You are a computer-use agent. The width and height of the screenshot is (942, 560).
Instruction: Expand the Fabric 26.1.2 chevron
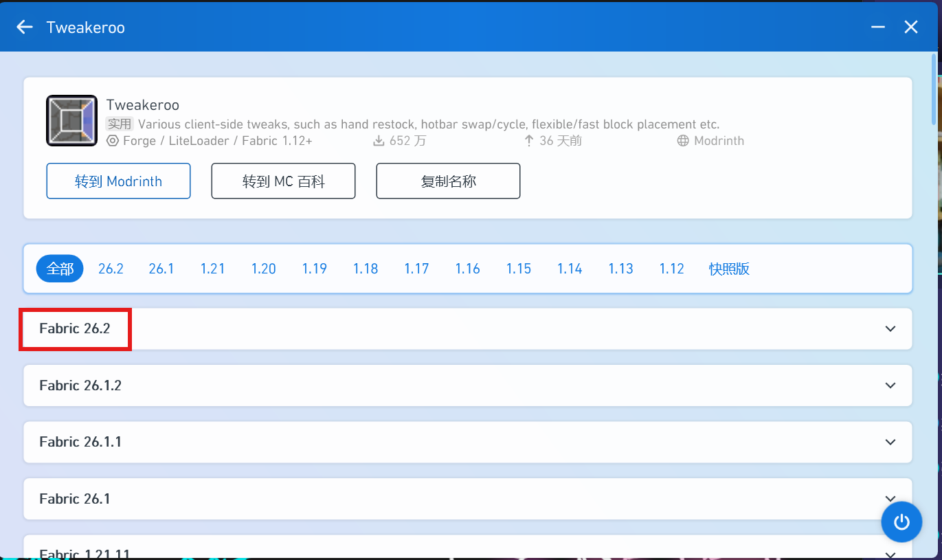890,385
